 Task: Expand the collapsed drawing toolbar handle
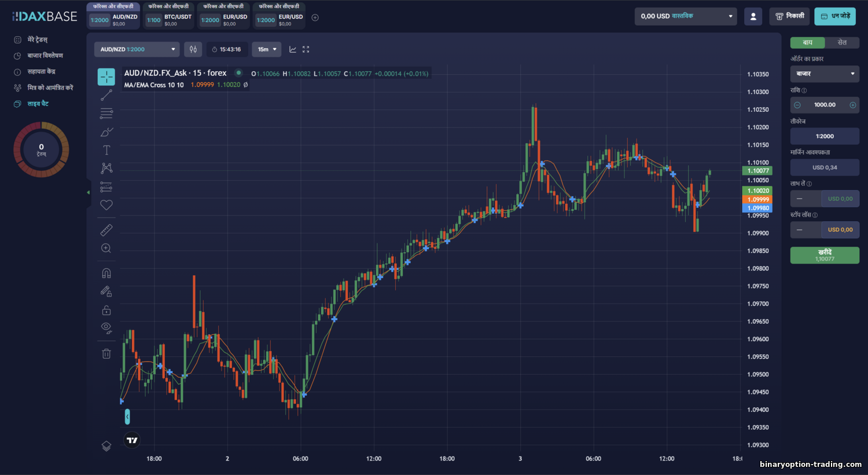[127, 416]
